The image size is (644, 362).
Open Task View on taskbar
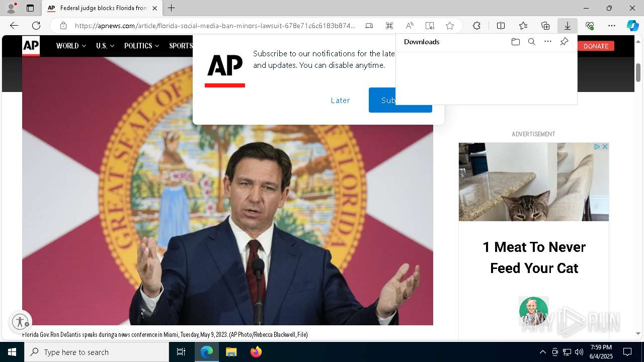[x=181, y=352]
